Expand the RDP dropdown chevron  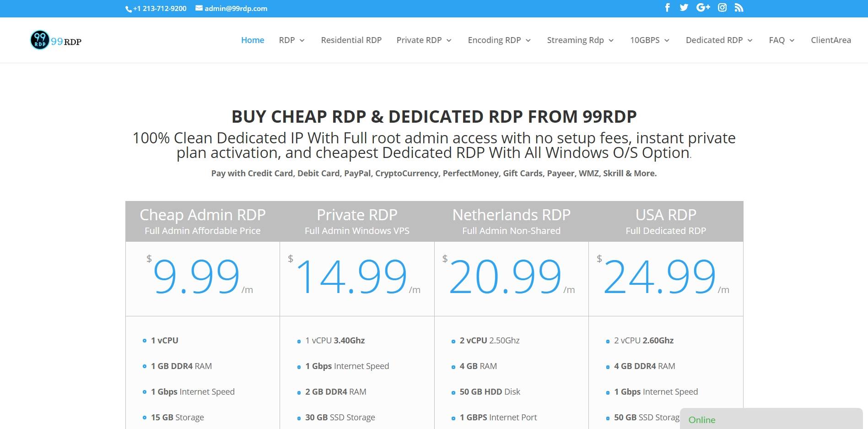point(302,41)
